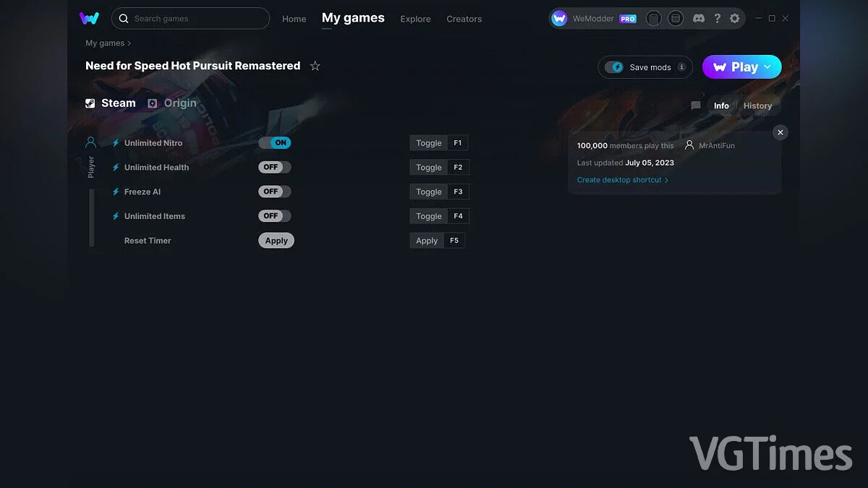Close the info panel with X
This screenshot has width=868, height=488.
coord(780,132)
